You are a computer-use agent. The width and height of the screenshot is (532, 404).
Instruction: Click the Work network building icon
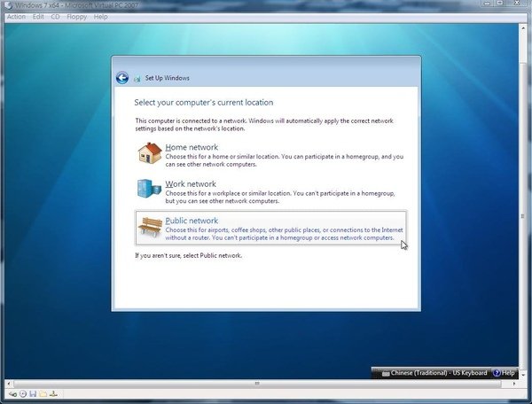coord(149,189)
